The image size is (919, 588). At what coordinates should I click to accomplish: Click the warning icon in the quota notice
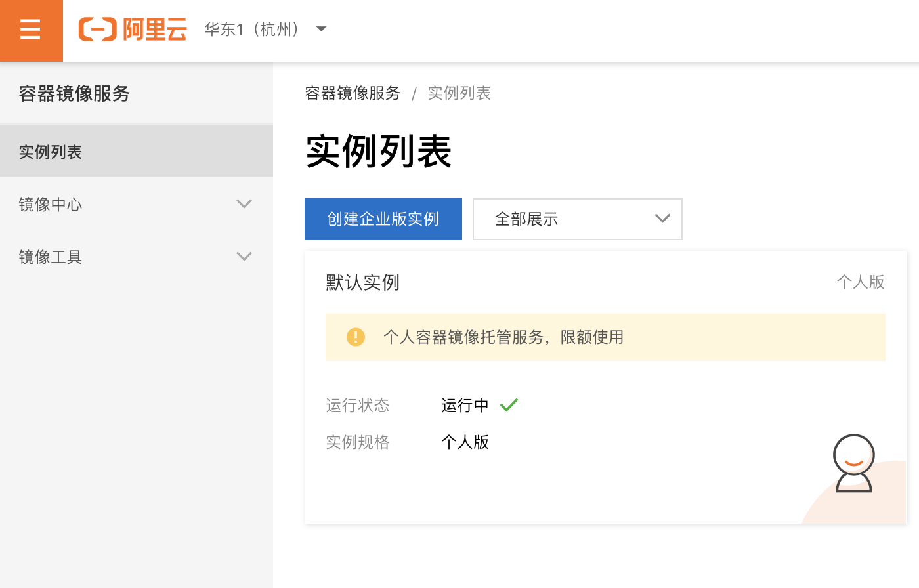click(x=355, y=336)
